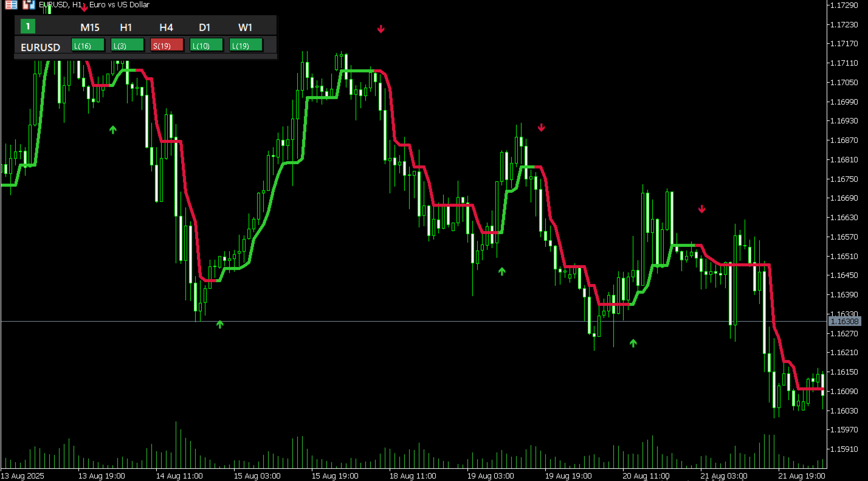The image size is (868, 481).
Task: Click the green L(3) signal button
Action: pos(128,45)
